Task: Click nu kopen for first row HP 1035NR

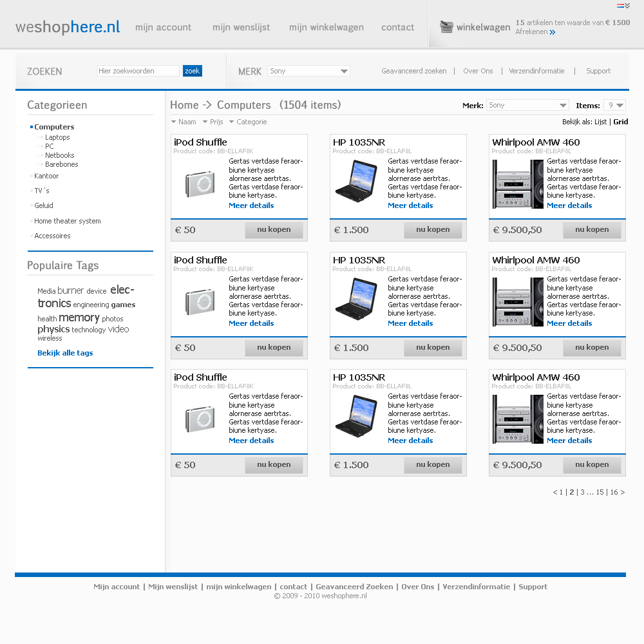Action: [x=433, y=230]
